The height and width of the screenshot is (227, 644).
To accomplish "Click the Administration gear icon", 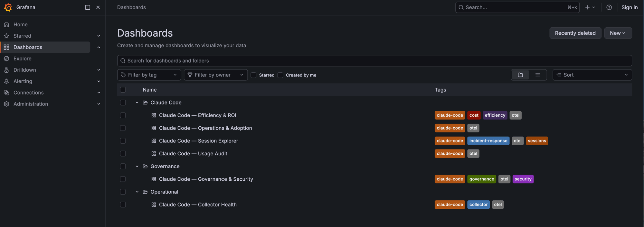I will (x=6, y=104).
